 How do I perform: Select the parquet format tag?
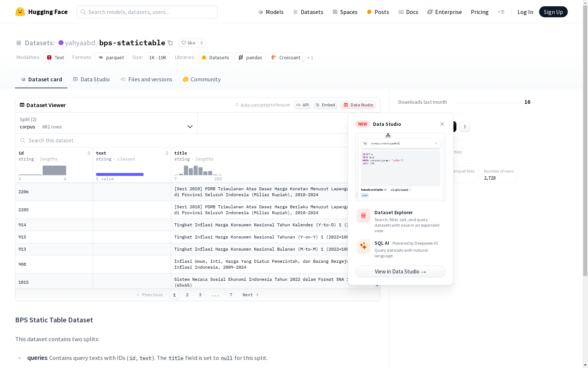(111, 57)
